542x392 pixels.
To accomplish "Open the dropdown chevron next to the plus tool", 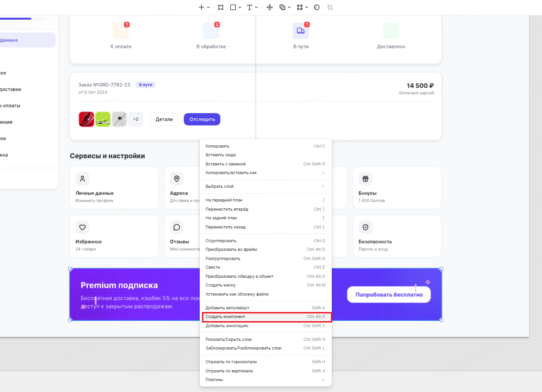I will (208, 7).
